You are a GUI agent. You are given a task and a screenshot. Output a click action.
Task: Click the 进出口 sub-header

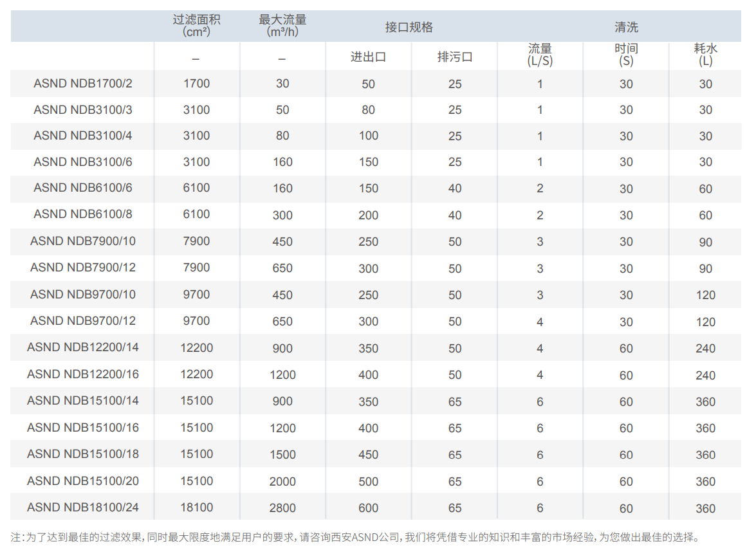[369, 57]
